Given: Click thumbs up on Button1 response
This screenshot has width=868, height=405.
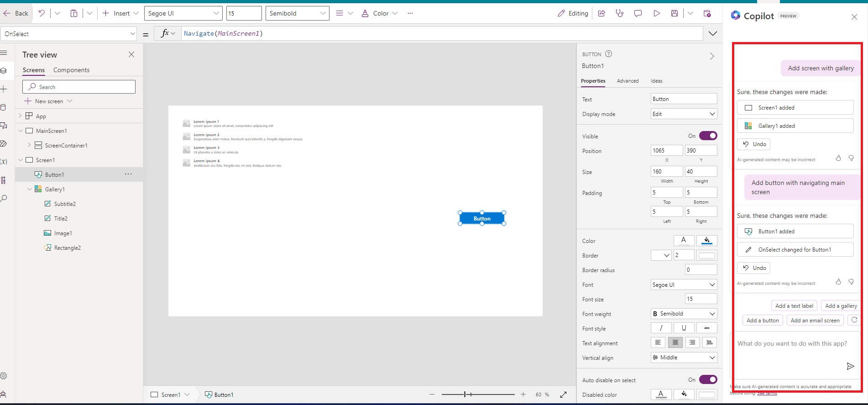Looking at the screenshot, I should coord(838,282).
